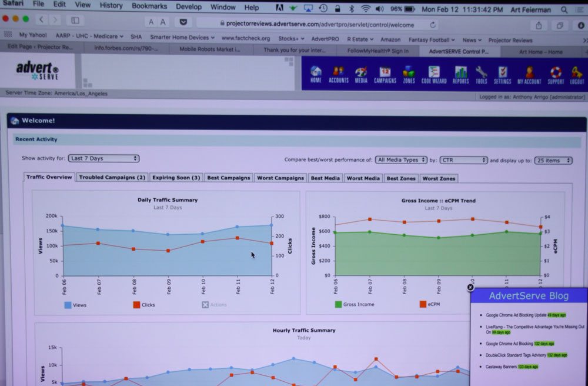
Task: Open the Campaigns calendar icon
Action: tap(385, 74)
